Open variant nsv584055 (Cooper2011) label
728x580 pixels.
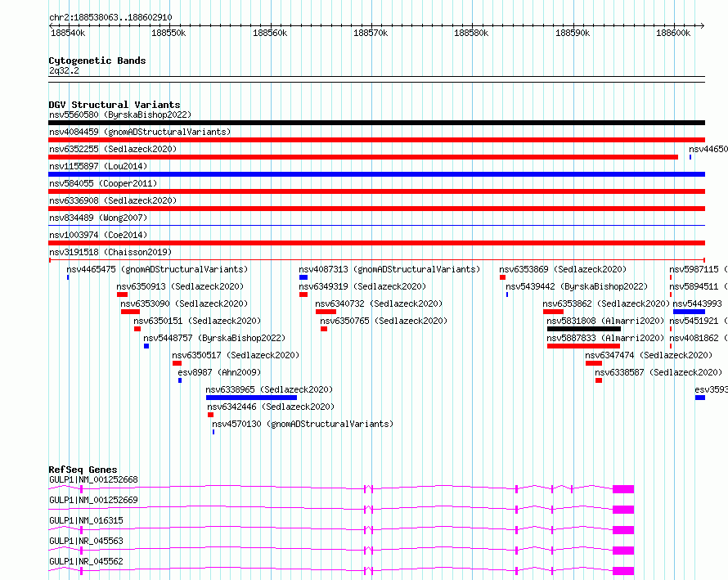[103, 183]
